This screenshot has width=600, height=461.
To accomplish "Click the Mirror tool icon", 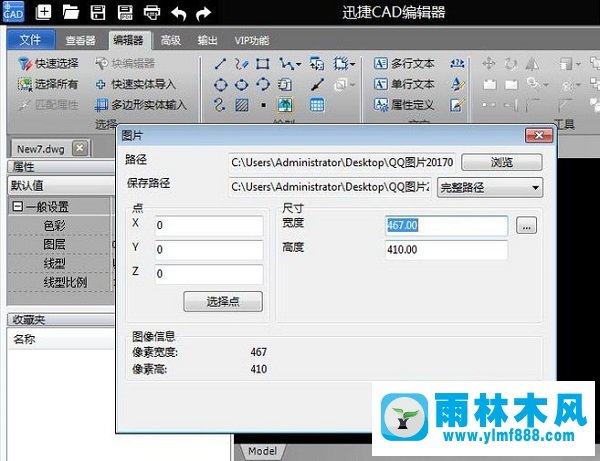I will coord(532,64).
